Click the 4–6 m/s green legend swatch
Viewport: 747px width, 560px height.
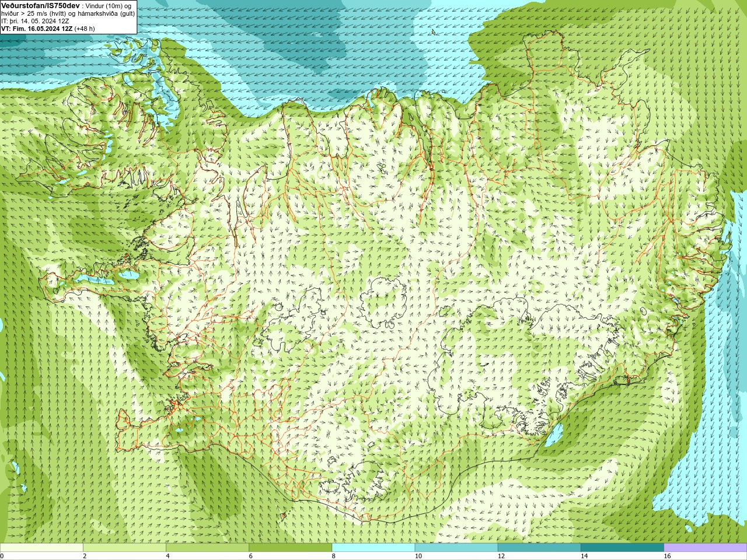(x=207, y=548)
